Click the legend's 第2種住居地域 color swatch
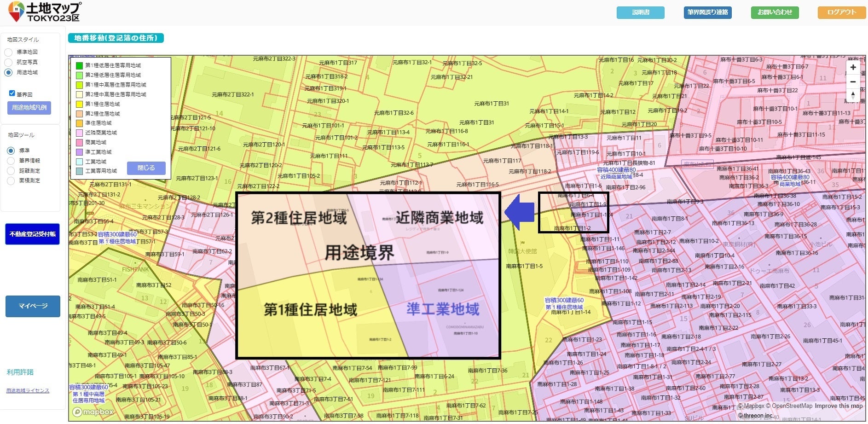Screen dimensions: 868x424 point(79,114)
